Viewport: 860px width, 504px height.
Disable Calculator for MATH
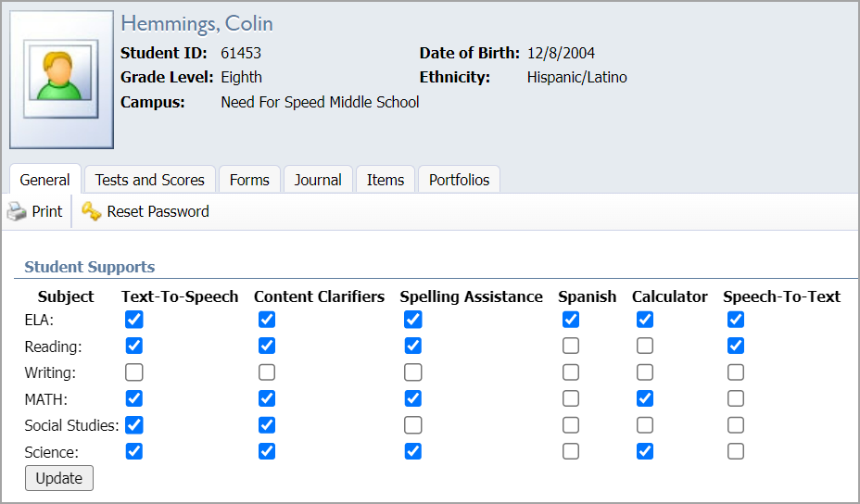tap(645, 398)
